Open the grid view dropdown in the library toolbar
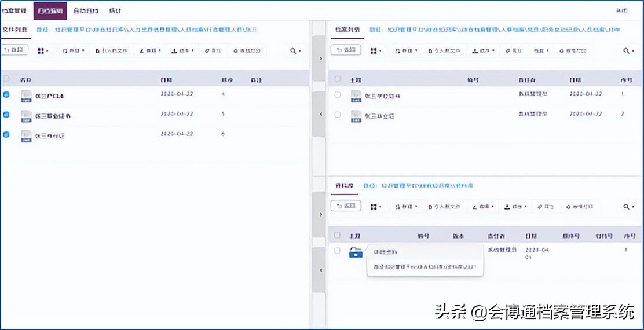The image size is (644, 330). 376,207
